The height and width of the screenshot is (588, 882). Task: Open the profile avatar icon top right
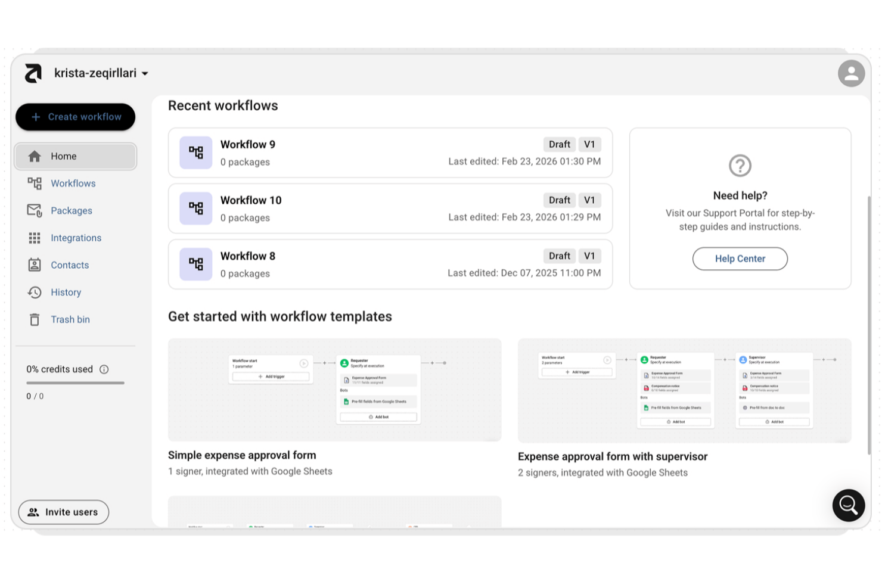tap(851, 73)
